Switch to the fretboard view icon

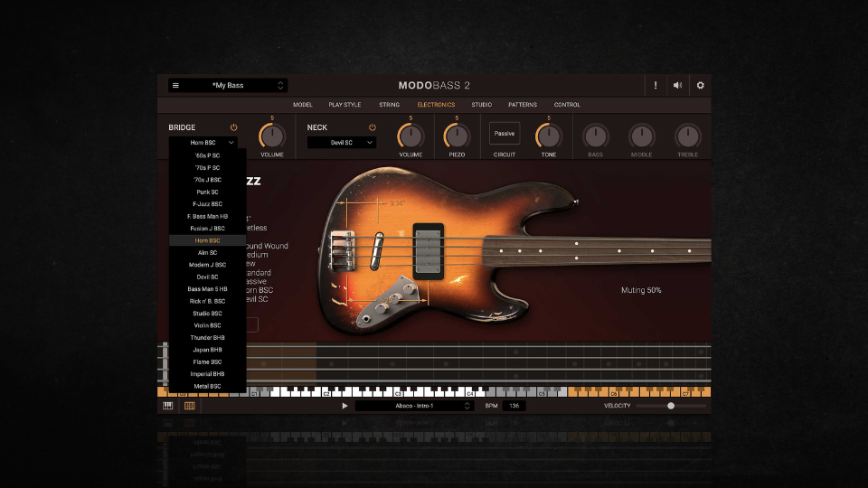pyautogui.click(x=189, y=406)
